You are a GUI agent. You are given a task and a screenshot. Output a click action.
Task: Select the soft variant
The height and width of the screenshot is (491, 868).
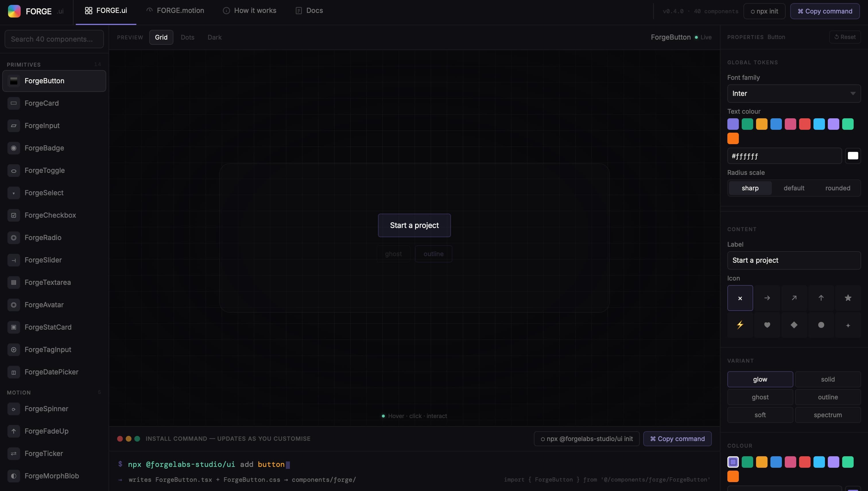[x=760, y=415]
